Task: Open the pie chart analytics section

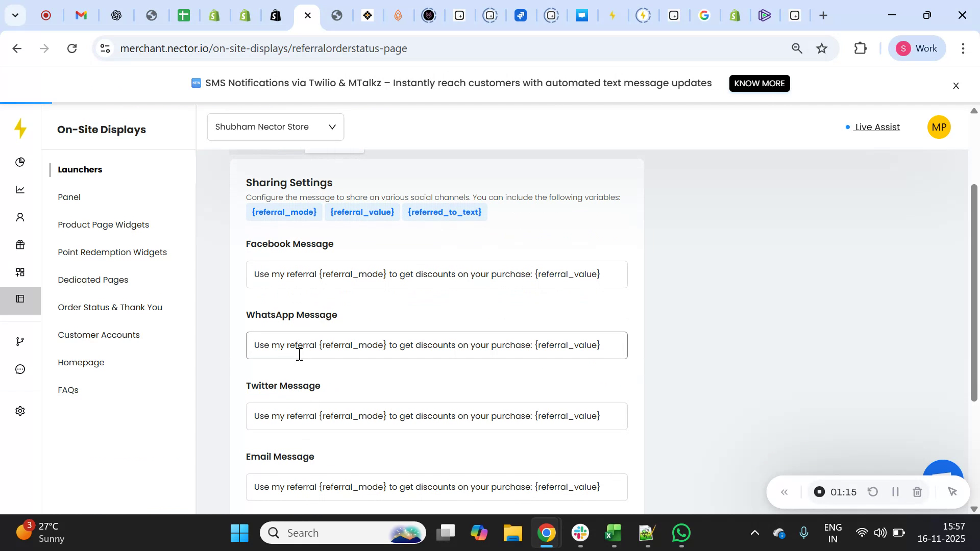Action: coord(20,162)
